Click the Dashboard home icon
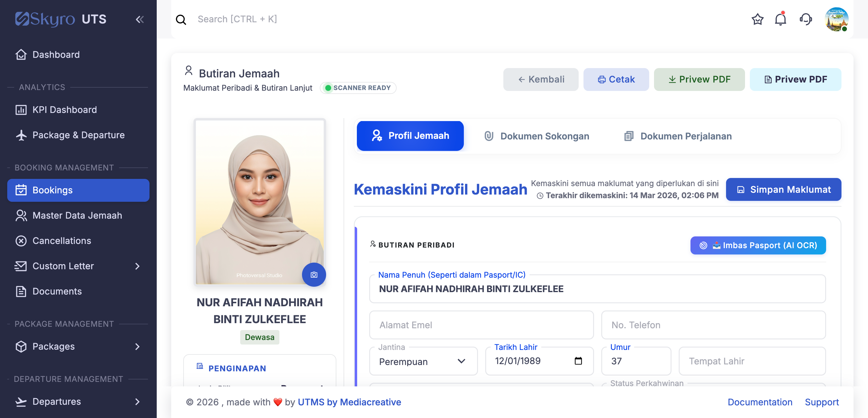 (x=21, y=55)
